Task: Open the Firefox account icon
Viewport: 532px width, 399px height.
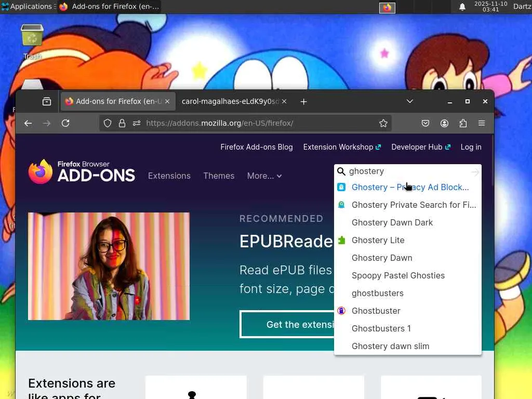Action: click(x=445, y=123)
